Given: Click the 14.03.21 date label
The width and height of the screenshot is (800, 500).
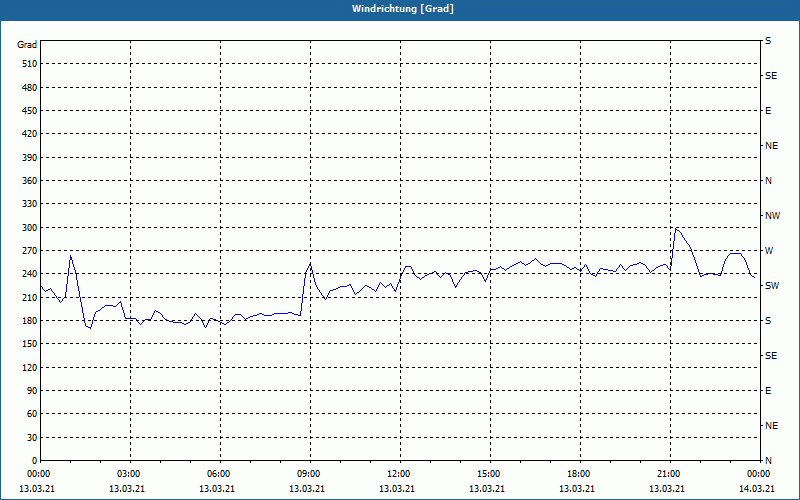Looking at the screenshot, I should coord(757,489).
